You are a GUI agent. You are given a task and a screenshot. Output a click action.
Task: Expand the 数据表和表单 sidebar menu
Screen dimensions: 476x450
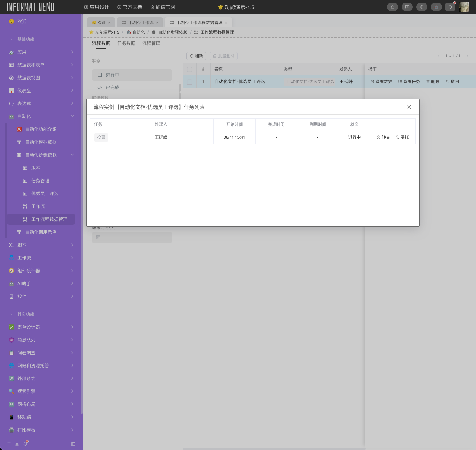[41, 65]
